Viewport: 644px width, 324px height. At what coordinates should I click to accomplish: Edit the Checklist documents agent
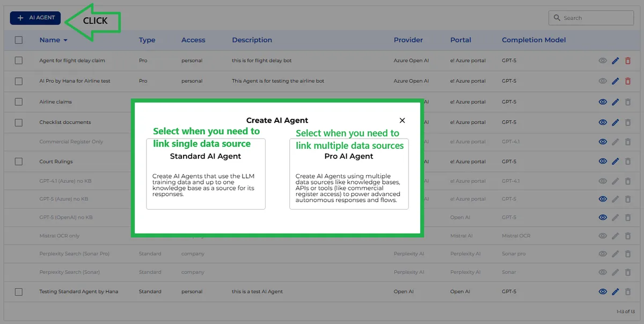click(616, 123)
